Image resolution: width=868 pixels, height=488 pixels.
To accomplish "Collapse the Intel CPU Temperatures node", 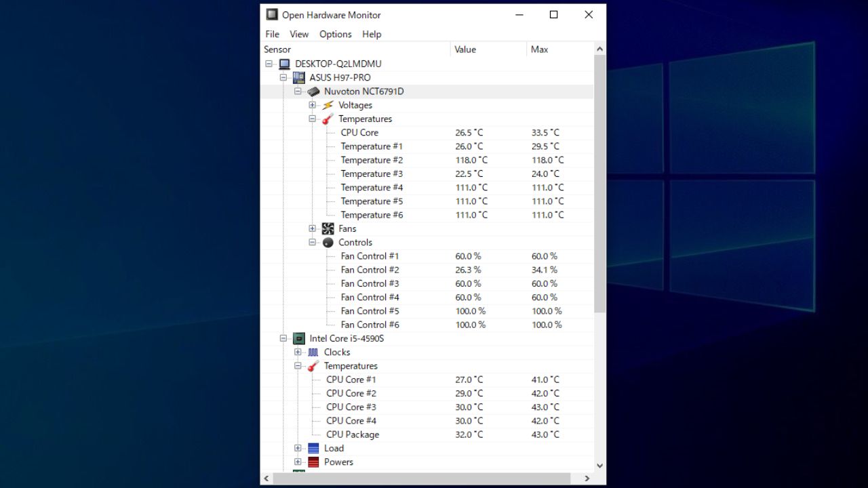I will click(298, 366).
